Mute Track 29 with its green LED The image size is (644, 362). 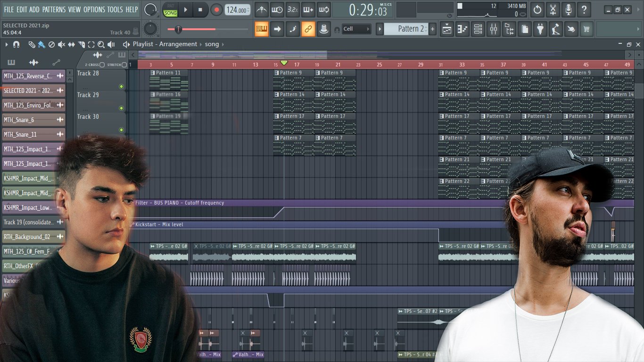(x=121, y=108)
